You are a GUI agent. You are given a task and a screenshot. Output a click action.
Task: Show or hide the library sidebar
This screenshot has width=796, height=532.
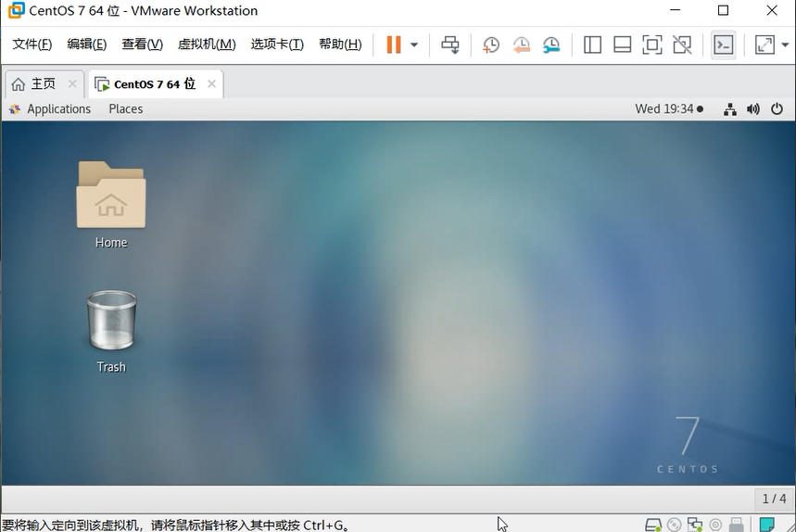(x=592, y=44)
